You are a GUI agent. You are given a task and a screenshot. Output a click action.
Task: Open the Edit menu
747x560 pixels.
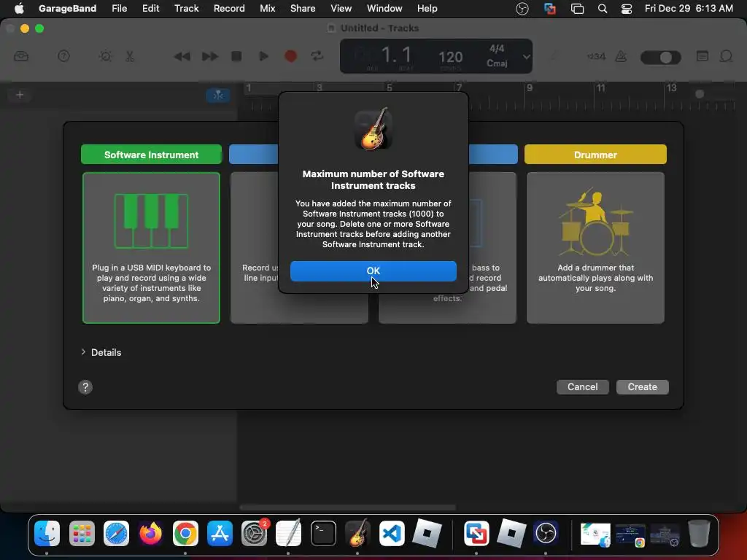[150, 8]
